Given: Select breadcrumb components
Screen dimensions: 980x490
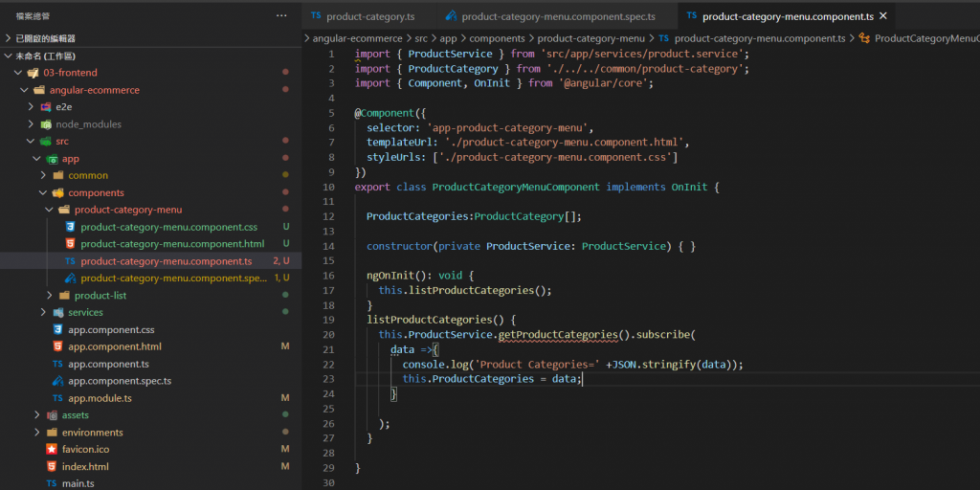Looking at the screenshot, I should [x=497, y=38].
